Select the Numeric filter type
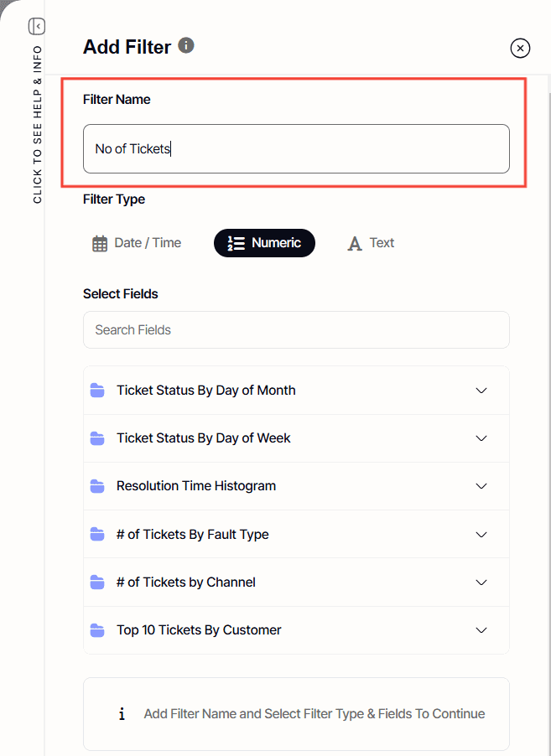The height and width of the screenshot is (756, 551). click(x=264, y=243)
